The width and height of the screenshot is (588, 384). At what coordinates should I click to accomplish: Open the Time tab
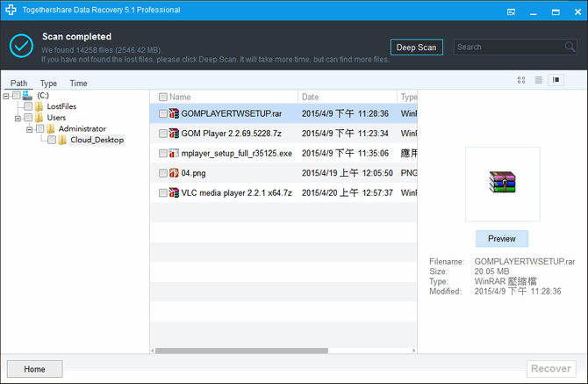pos(78,83)
